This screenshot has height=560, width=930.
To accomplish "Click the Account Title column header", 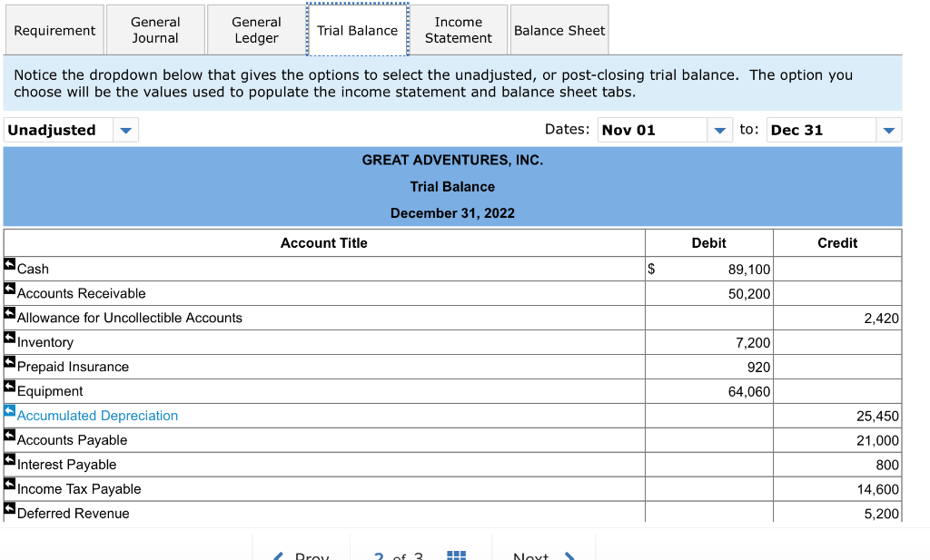I will click(324, 243).
